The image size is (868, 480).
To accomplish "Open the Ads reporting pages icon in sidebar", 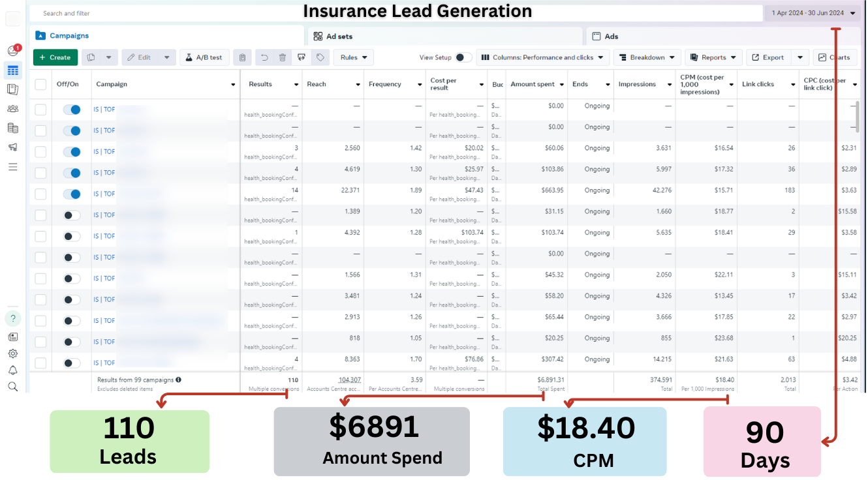I will pos(12,89).
